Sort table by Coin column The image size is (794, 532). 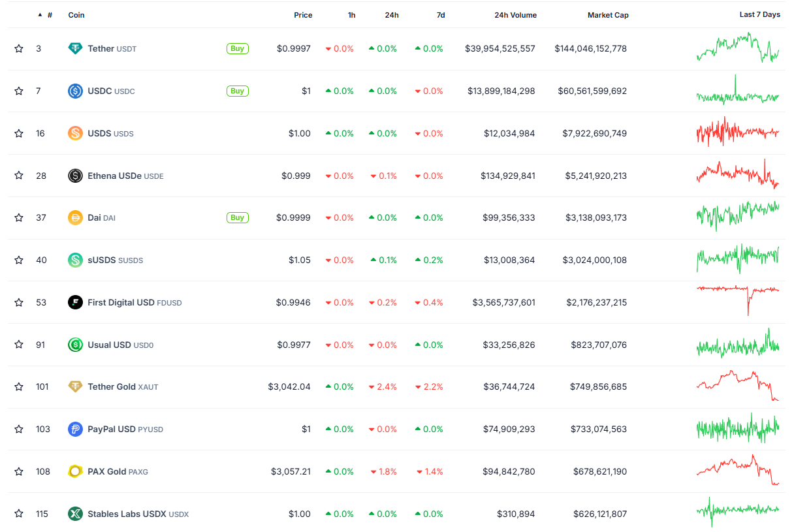(76, 15)
